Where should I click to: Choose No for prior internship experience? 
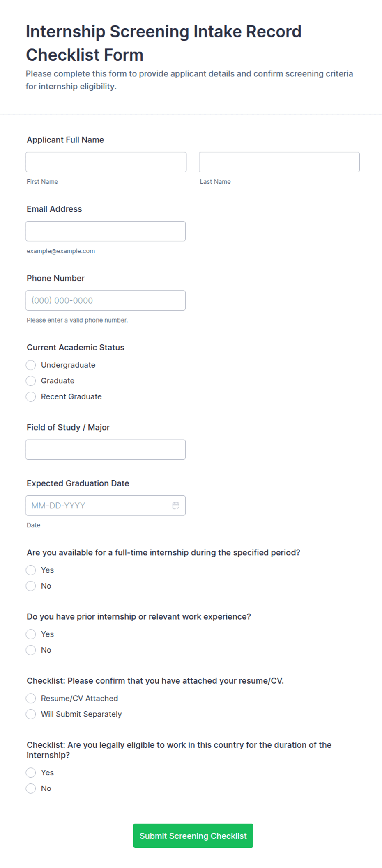pyautogui.click(x=31, y=650)
